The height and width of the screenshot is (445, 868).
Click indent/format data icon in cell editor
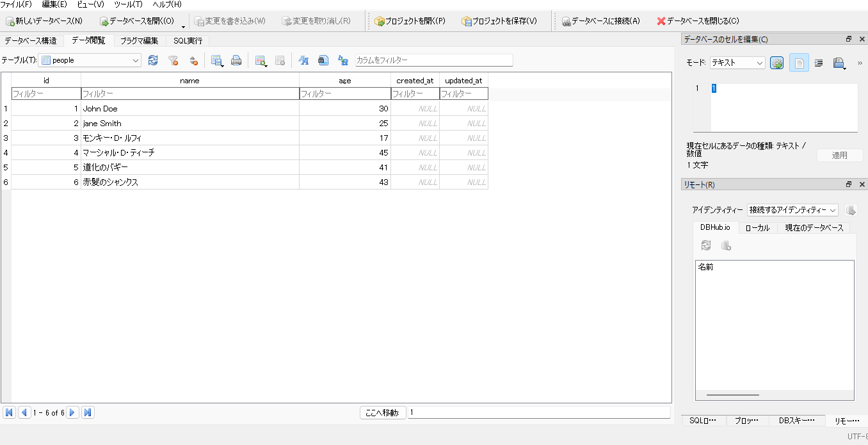click(818, 63)
